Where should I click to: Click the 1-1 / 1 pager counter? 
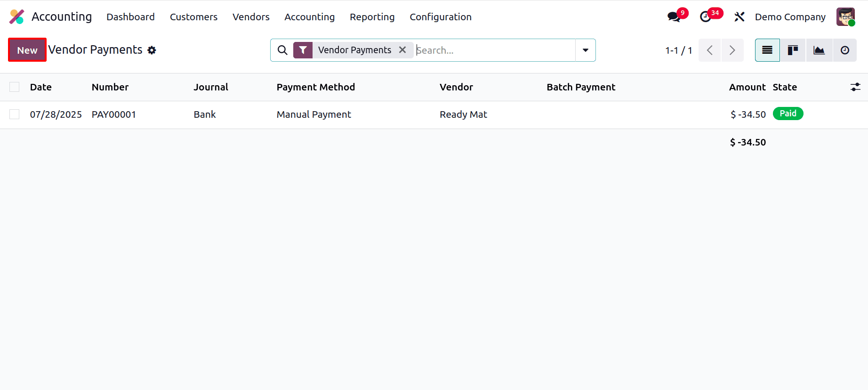tap(678, 50)
